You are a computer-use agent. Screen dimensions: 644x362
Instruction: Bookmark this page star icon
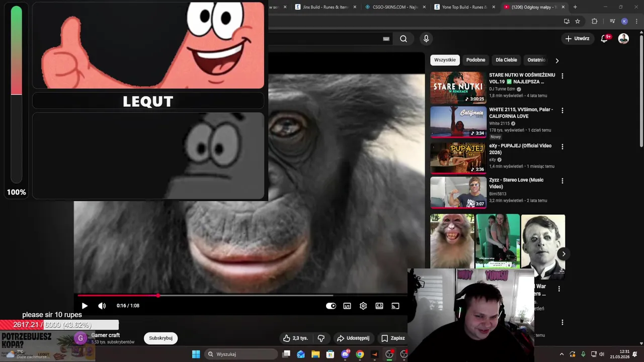pyautogui.click(x=578, y=21)
